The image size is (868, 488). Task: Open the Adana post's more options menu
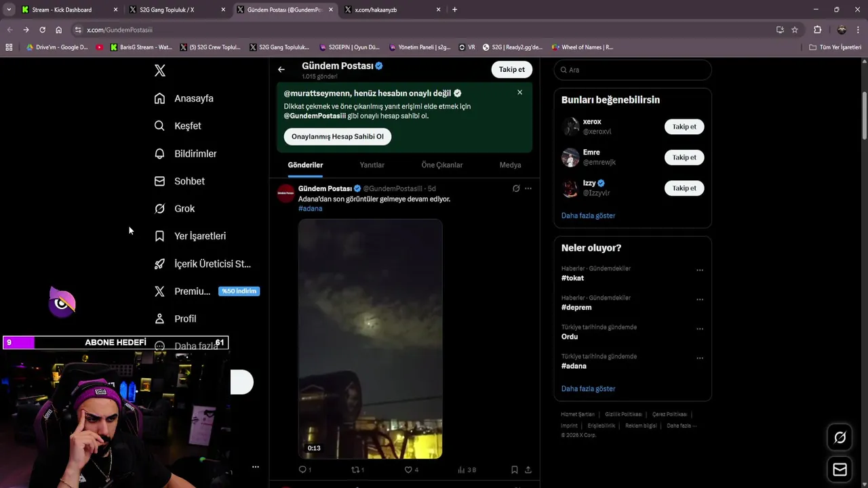coord(528,188)
